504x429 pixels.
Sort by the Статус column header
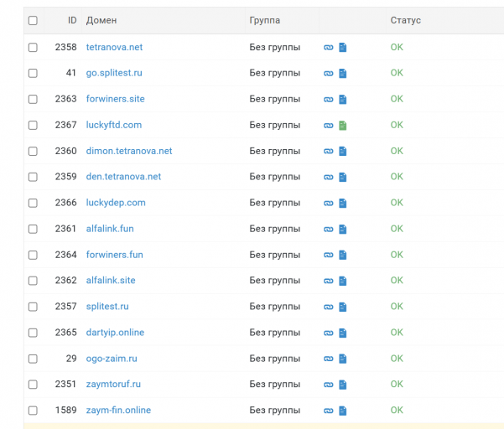(406, 20)
